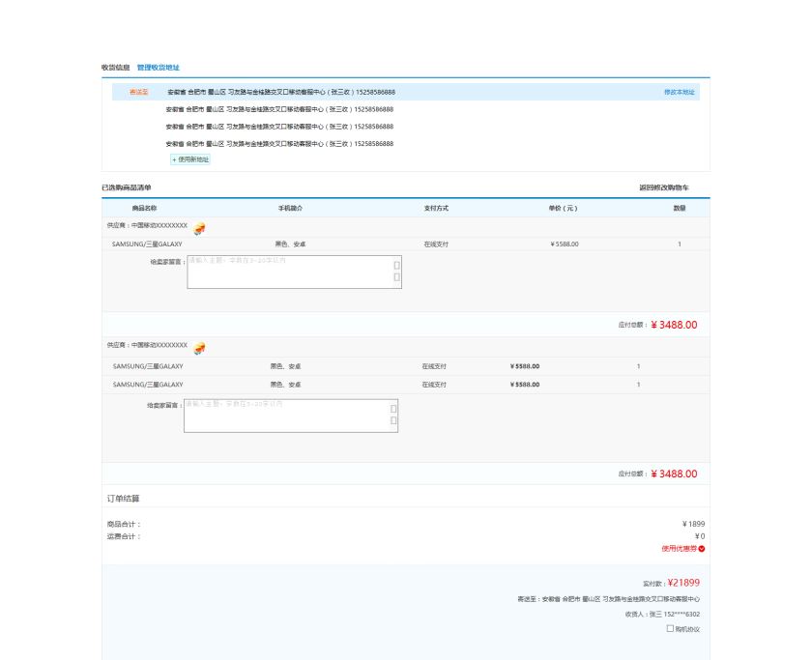Click the second seller message text box

click(x=291, y=416)
